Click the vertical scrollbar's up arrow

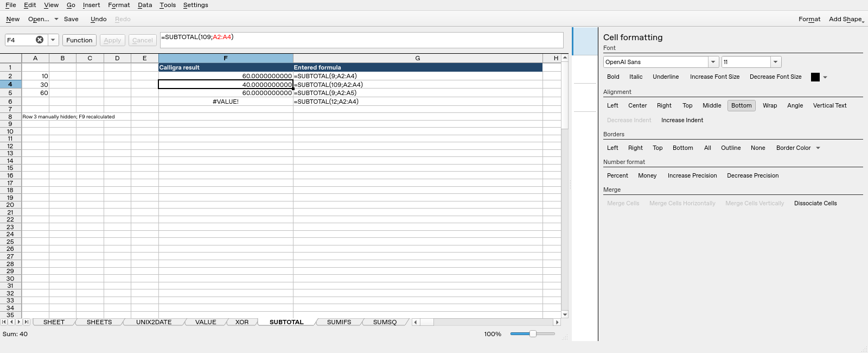pyautogui.click(x=565, y=58)
